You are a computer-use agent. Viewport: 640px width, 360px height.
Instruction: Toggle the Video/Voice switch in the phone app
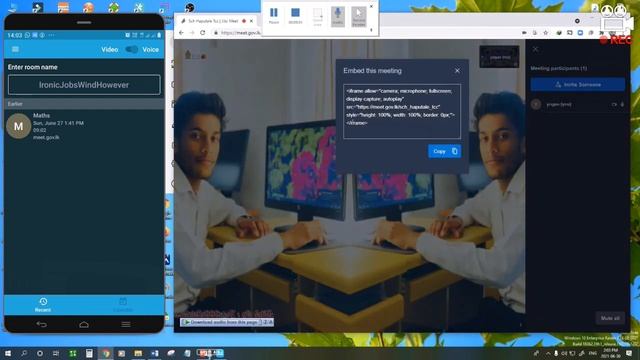[x=131, y=49]
